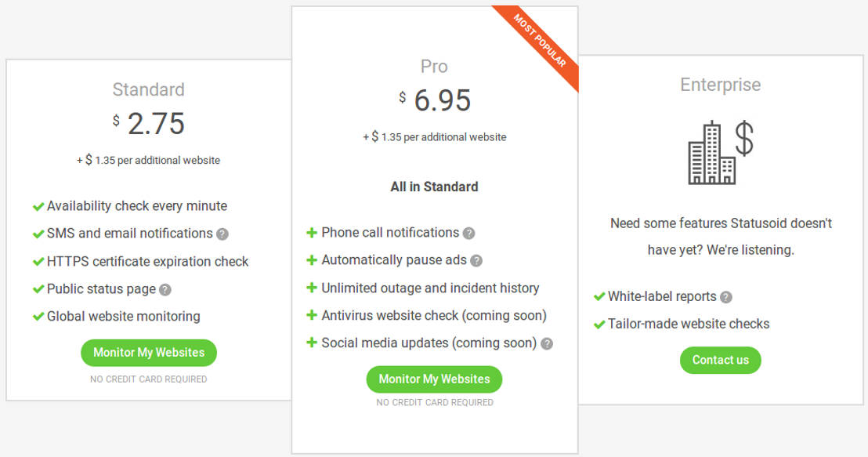Image resolution: width=868 pixels, height=457 pixels.
Task: Select the Pro plan heading
Action: [x=434, y=66]
